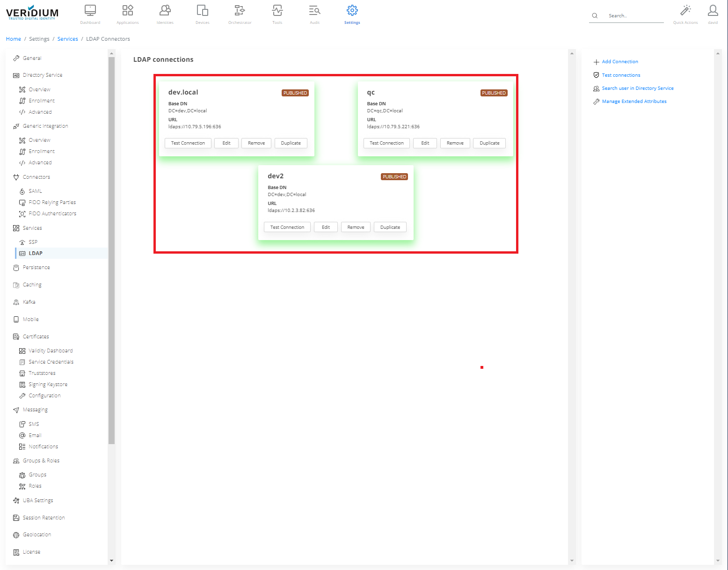Open the Identities section icon
Viewport: 728px width, 570px height.
click(165, 11)
